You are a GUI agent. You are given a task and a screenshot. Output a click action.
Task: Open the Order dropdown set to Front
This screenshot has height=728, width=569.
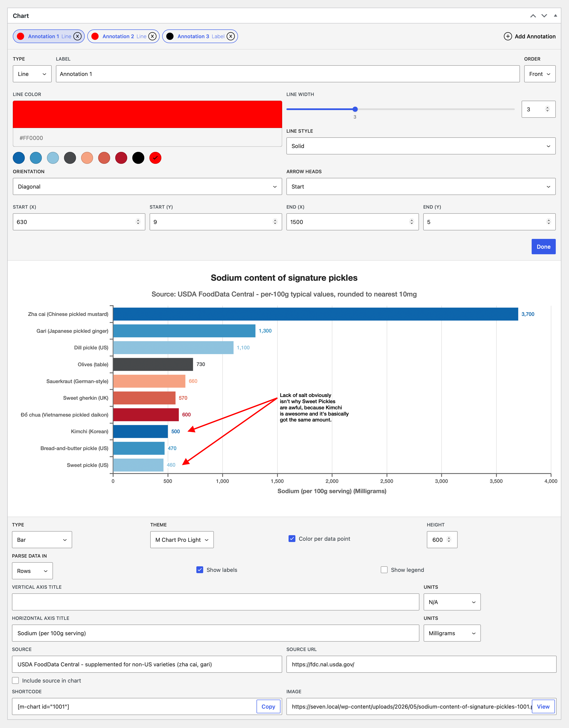(x=540, y=74)
